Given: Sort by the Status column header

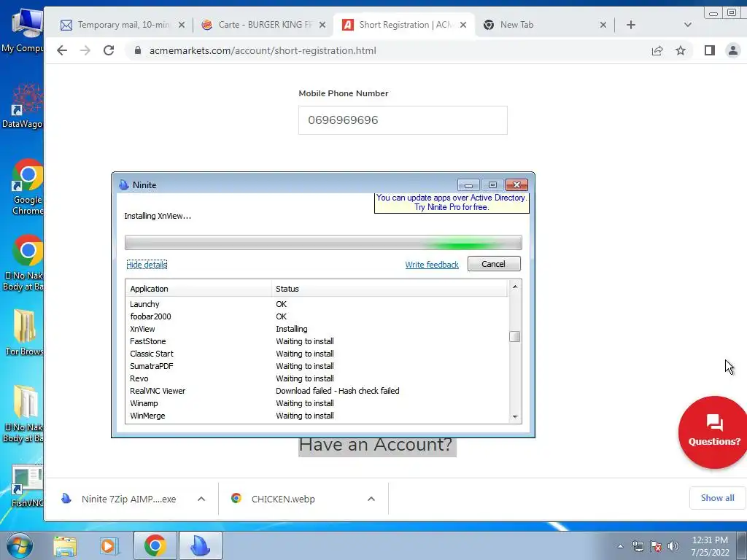Looking at the screenshot, I should [390, 289].
